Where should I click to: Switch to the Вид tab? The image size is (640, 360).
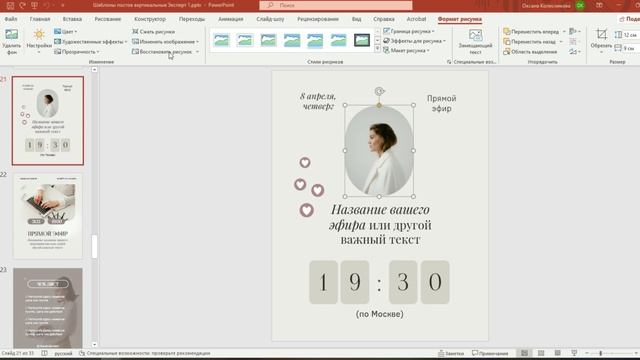point(356,19)
